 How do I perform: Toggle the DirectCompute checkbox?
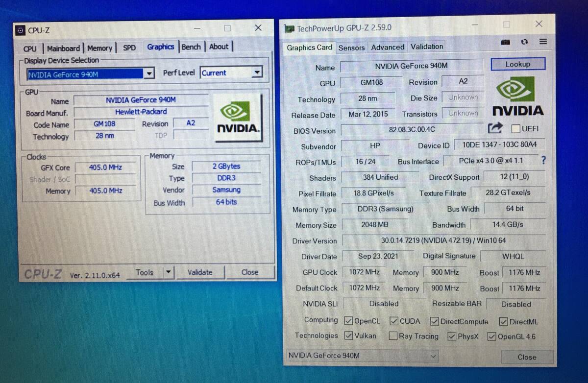coord(434,321)
